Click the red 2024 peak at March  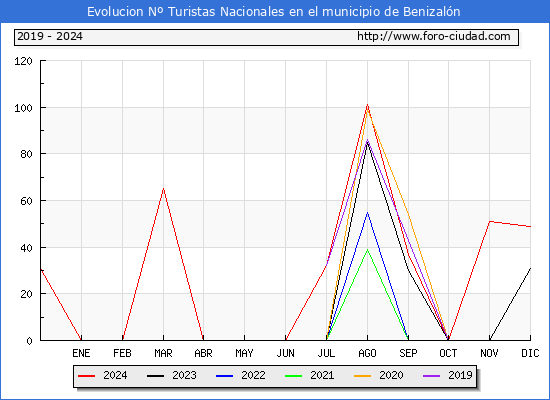pos(163,189)
